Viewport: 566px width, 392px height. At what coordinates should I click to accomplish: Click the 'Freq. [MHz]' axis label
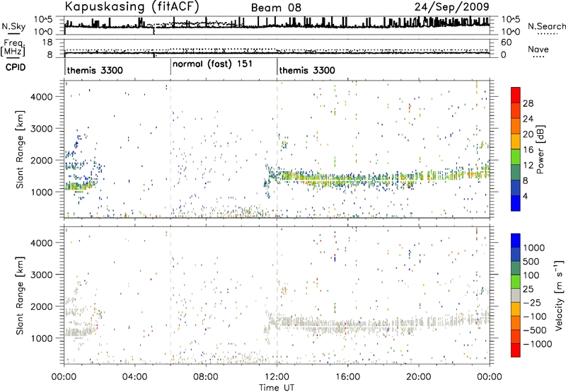click(x=13, y=48)
